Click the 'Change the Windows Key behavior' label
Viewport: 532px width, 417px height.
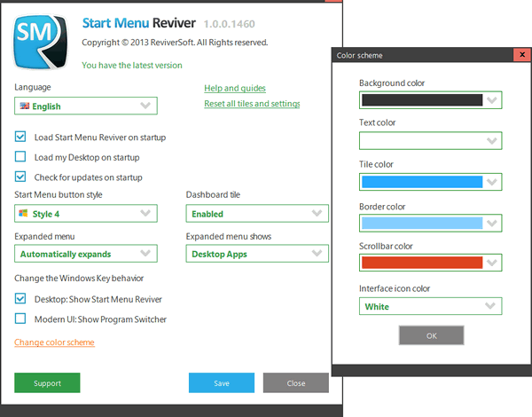[x=79, y=278]
